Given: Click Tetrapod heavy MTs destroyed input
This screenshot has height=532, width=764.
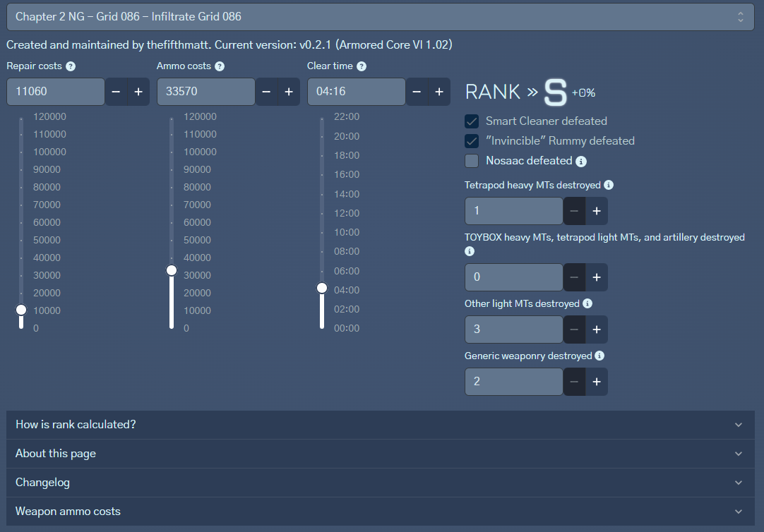Looking at the screenshot, I should coord(513,211).
